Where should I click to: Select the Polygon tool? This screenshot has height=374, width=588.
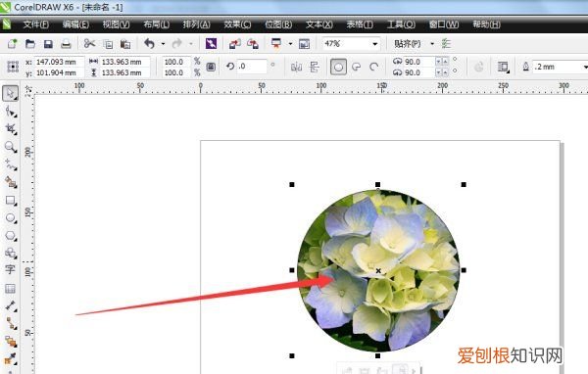point(10,236)
